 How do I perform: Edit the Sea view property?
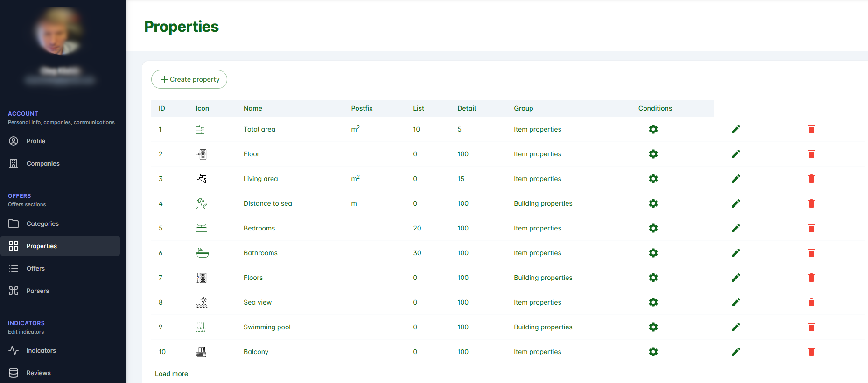pyautogui.click(x=736, y=302)
